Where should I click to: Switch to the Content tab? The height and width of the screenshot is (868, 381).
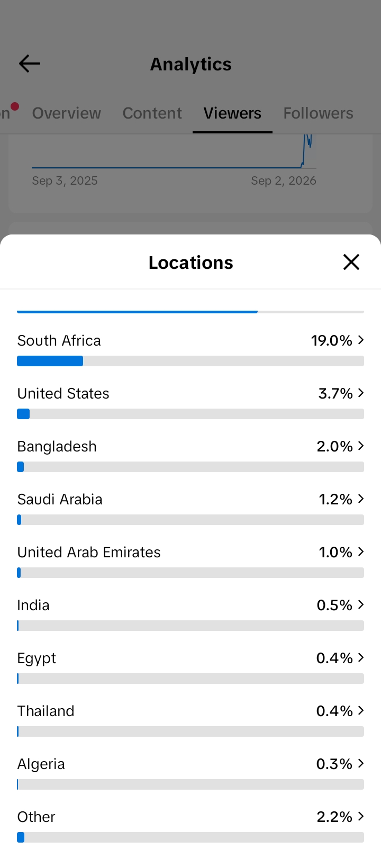pos(152,113)
